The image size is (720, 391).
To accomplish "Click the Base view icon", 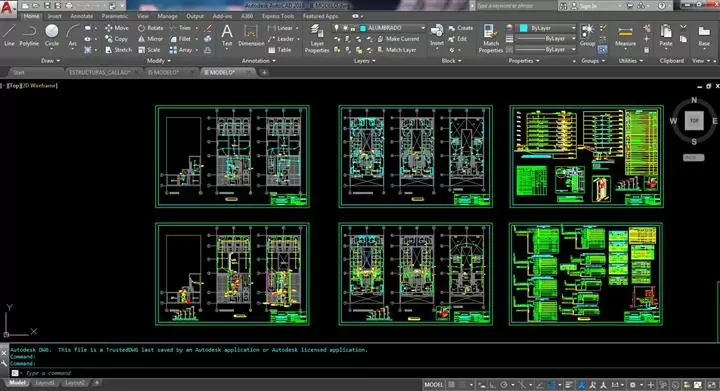I will click(x=704, y=36).
